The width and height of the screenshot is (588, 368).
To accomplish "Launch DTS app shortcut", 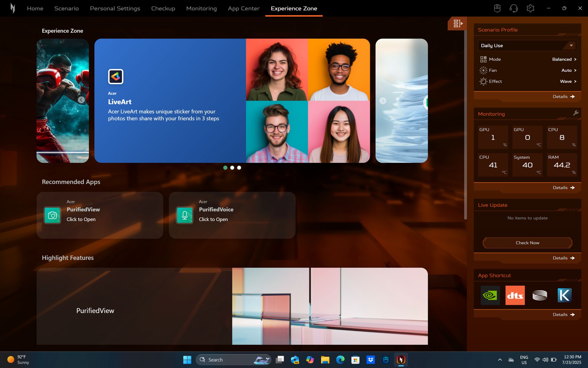I will point(515,295).
